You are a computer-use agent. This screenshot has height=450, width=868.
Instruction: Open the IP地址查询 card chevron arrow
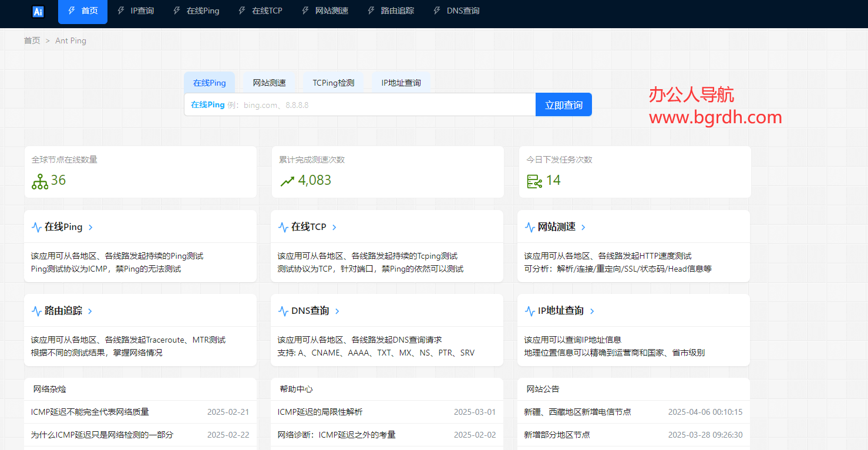pos(592,312)
